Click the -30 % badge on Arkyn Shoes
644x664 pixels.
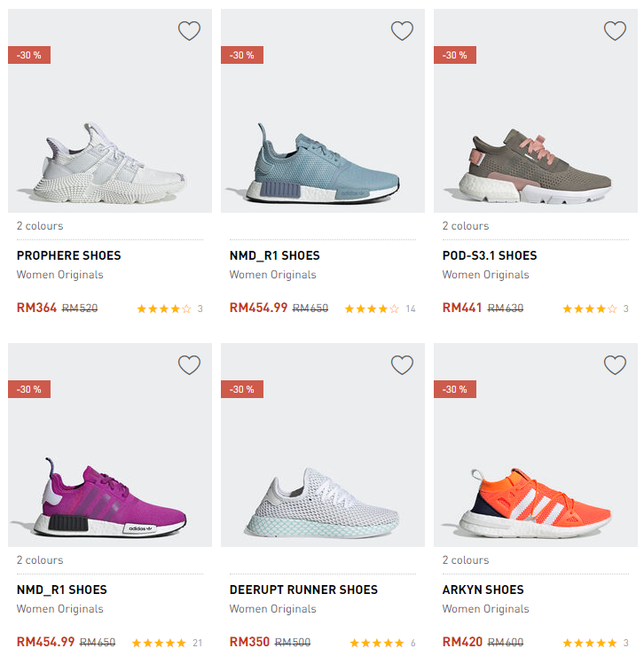coord(454,389)
